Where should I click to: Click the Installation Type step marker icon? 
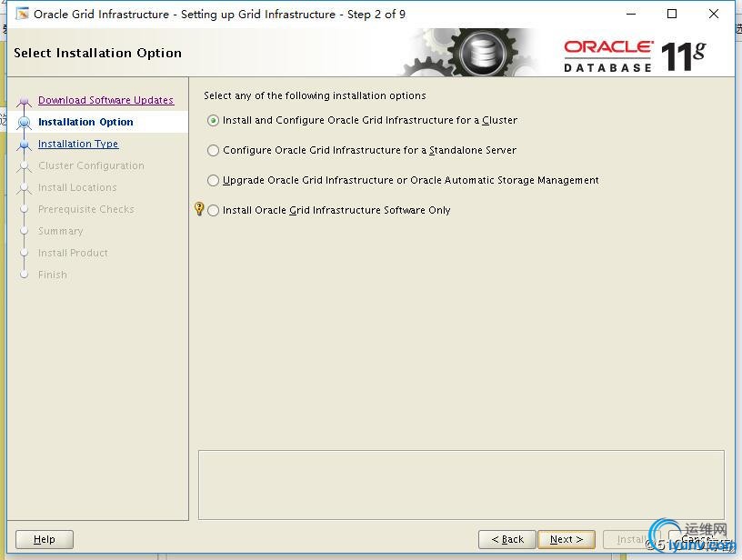[x=25, y=145]
